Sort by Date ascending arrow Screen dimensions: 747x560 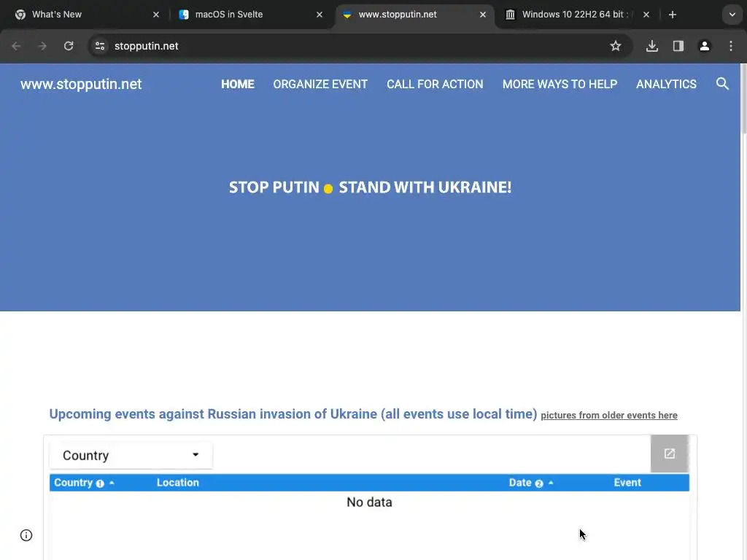tap(551, 483)
